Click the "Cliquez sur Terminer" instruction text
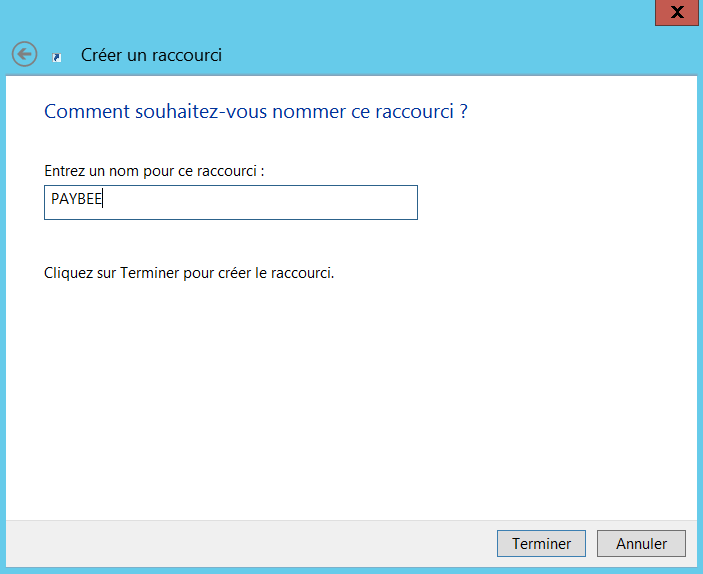 (189, 273)
